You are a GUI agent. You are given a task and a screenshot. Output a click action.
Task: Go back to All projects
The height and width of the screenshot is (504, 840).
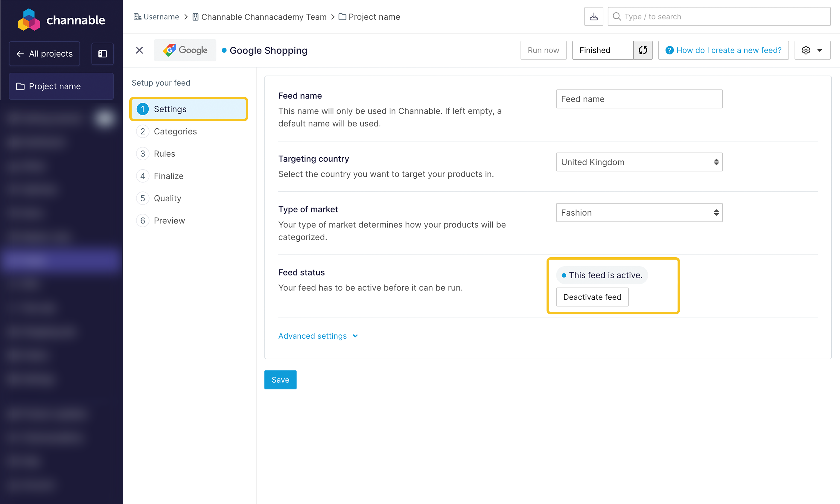click(45, 54)
